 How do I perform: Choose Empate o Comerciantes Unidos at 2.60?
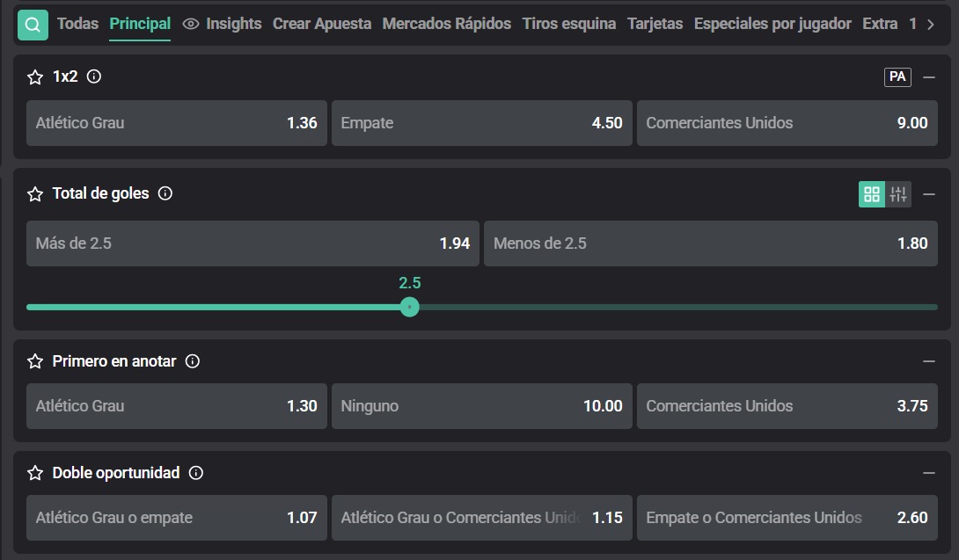point(787,518)
